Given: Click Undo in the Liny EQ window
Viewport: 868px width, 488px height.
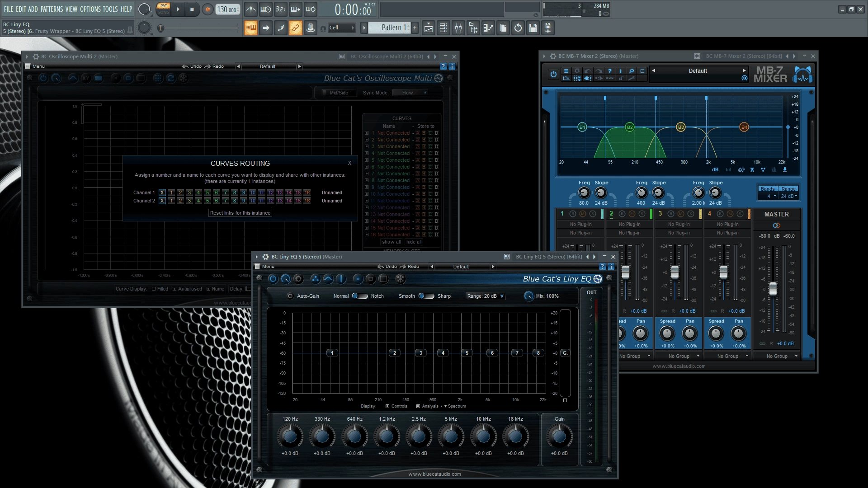Looking at the screenshot, I should (387, 267).
